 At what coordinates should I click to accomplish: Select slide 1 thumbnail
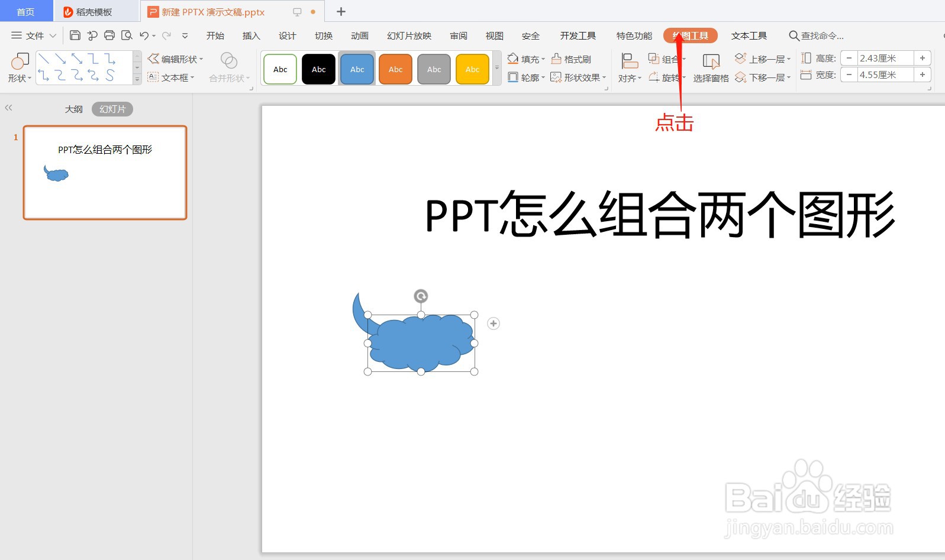click(105, 173)
